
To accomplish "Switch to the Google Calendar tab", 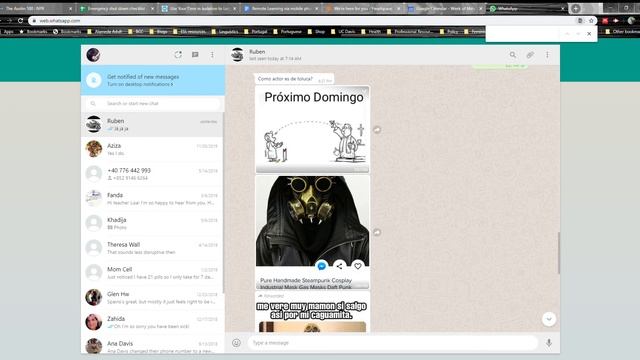I will pyautogui.click(x=445, y=8).
